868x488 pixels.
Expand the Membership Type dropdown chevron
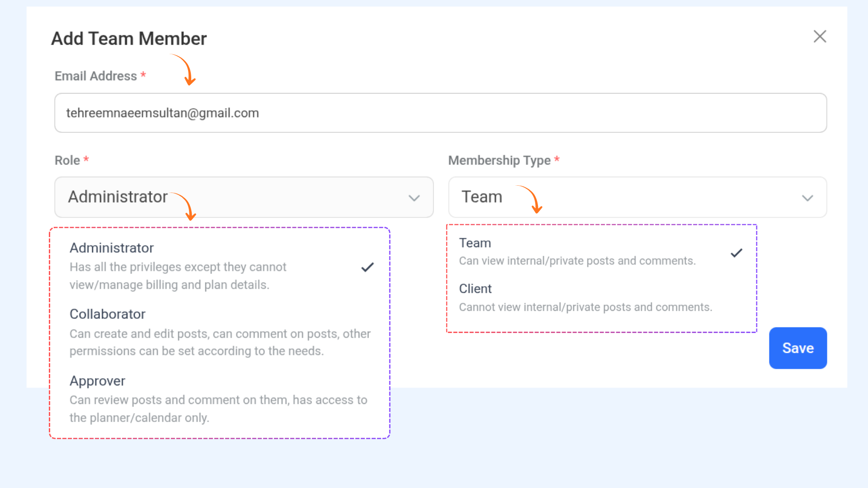coord(807,198)
